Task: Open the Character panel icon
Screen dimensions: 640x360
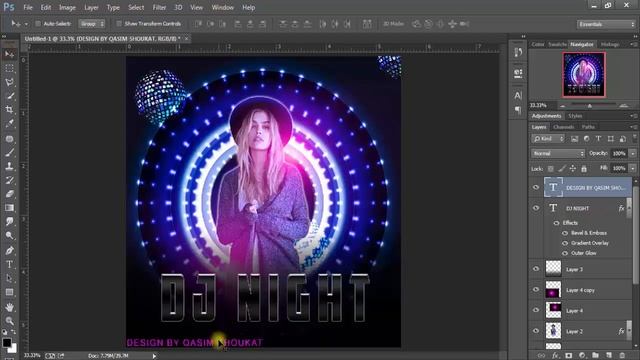Action: (518, 95)
